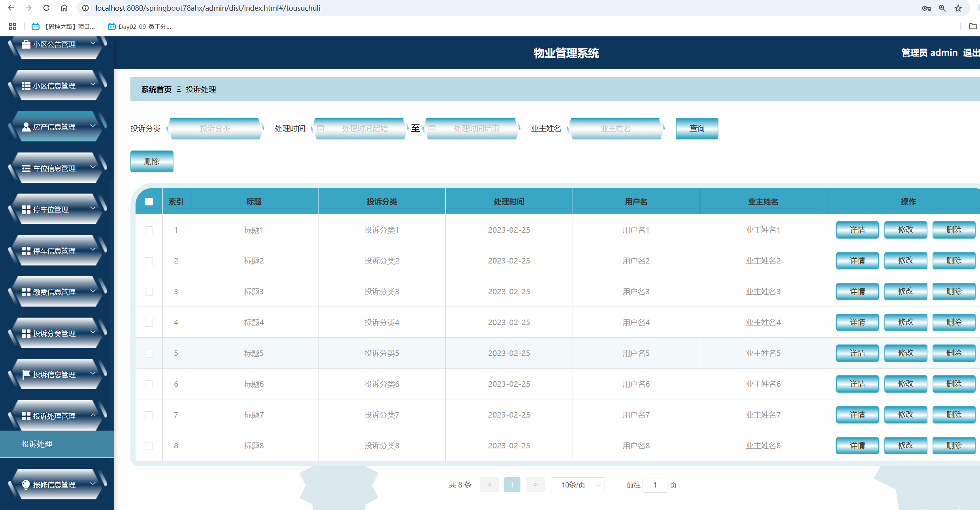Open 停车信息管理 sidebar menu

pyautogui.click(x=57, y=250)
